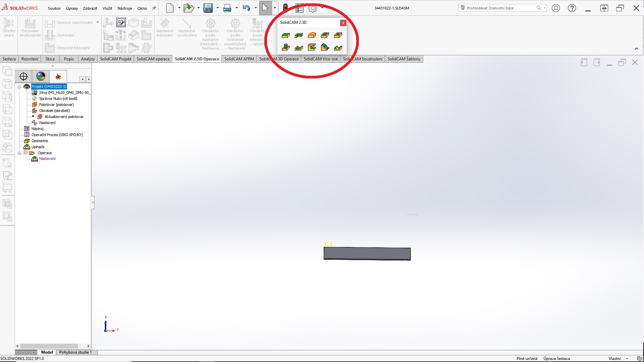
Task: Click the Nastavení frézování ribbon button
Action: pos(165,28)
